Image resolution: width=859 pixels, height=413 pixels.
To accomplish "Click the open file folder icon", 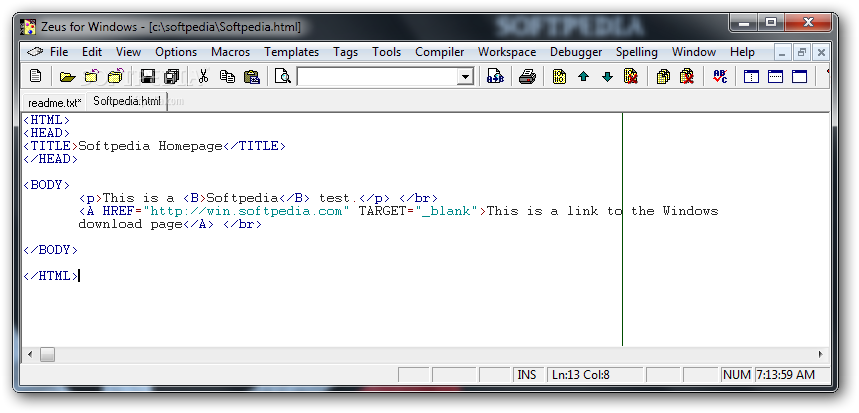I will point(67,76).
